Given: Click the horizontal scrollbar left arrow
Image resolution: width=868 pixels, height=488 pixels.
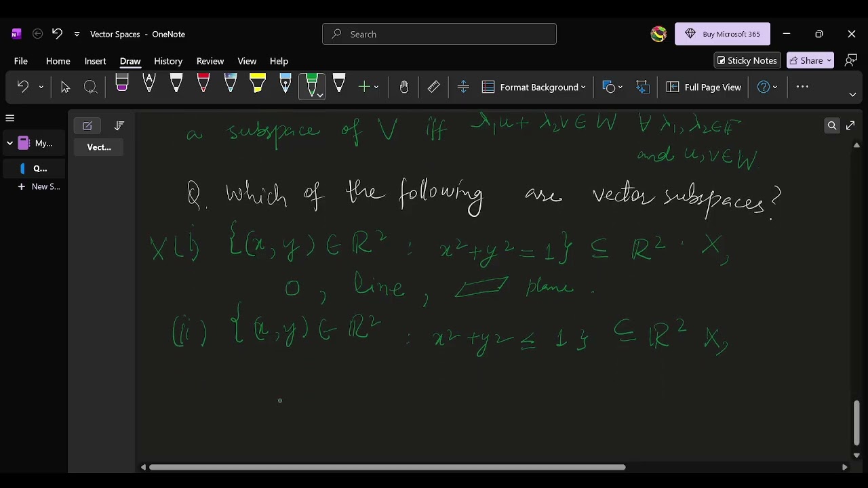Looking at the screenshot, I should coord(143,467).
